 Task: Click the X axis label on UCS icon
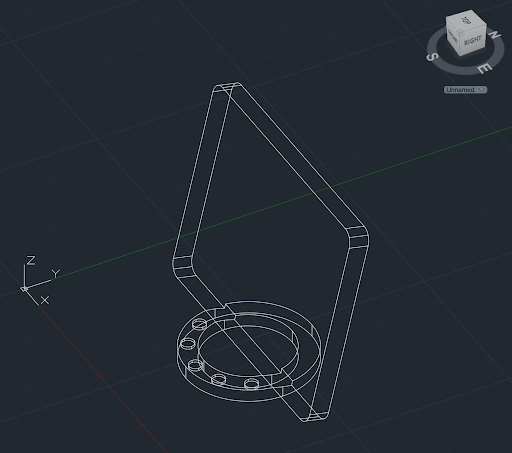coord(45,300)
